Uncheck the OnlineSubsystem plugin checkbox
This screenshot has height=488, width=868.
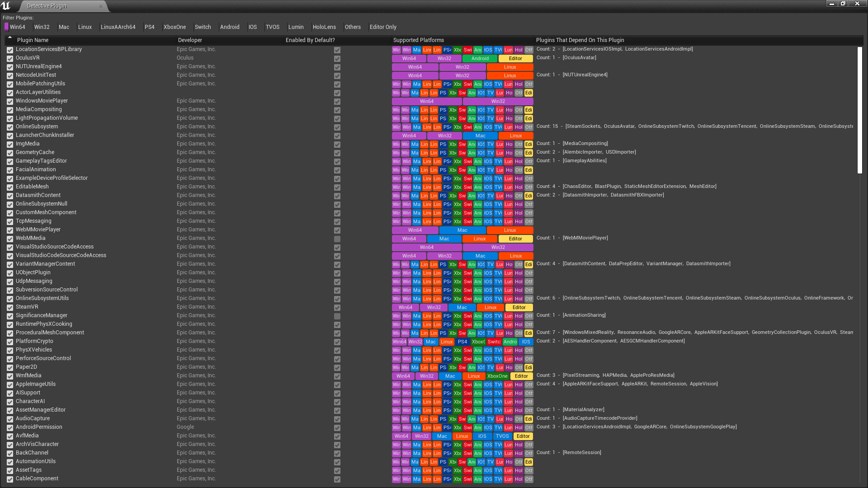coord(10,127)
